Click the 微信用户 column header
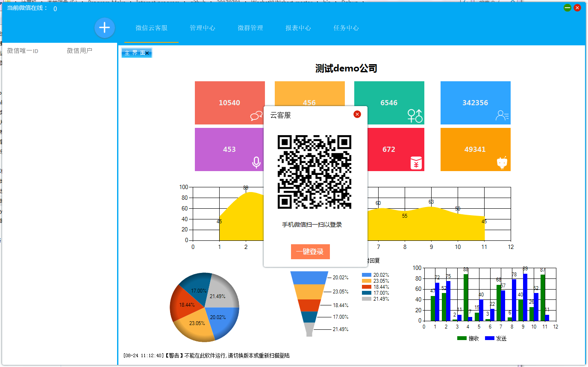Viewport: 588px width, 367px height. (79, 51)
